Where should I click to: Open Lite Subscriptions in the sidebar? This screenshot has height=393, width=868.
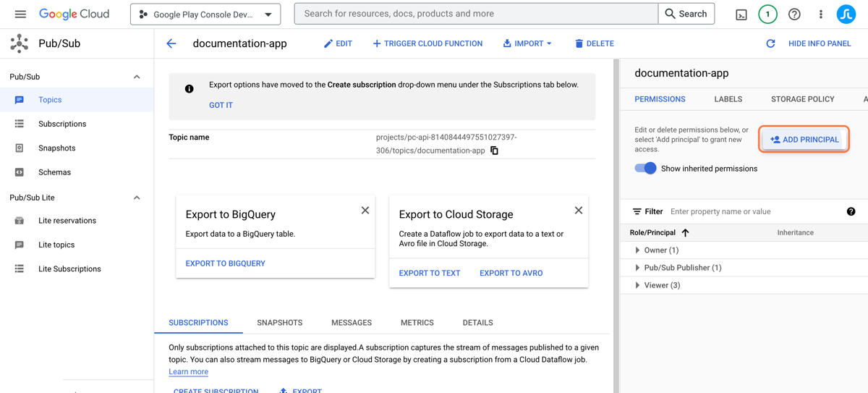pos(77,269)
